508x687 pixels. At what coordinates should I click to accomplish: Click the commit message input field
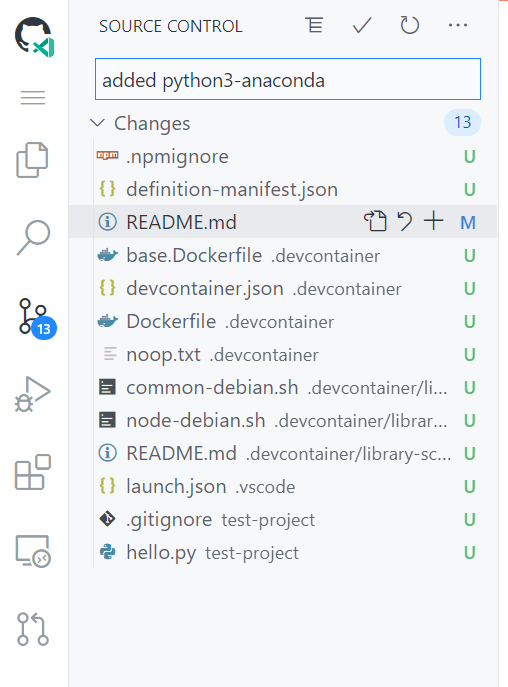point(288,79)
